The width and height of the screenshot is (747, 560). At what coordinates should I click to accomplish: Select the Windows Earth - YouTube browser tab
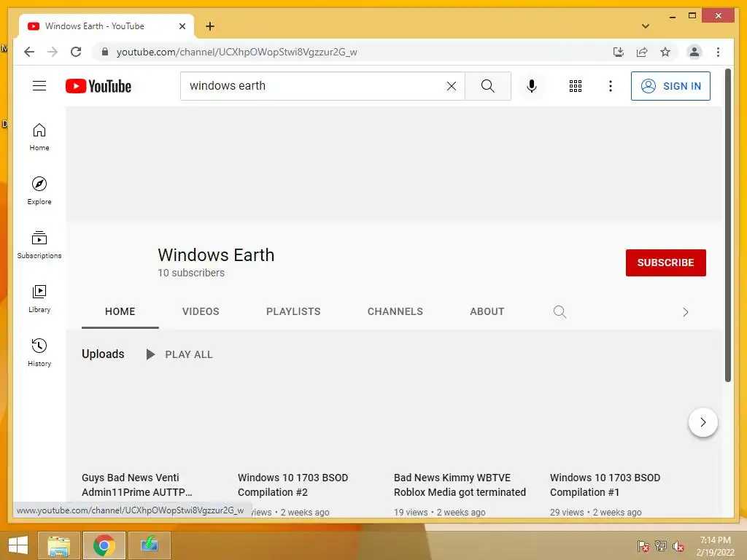tap(106, 26)
